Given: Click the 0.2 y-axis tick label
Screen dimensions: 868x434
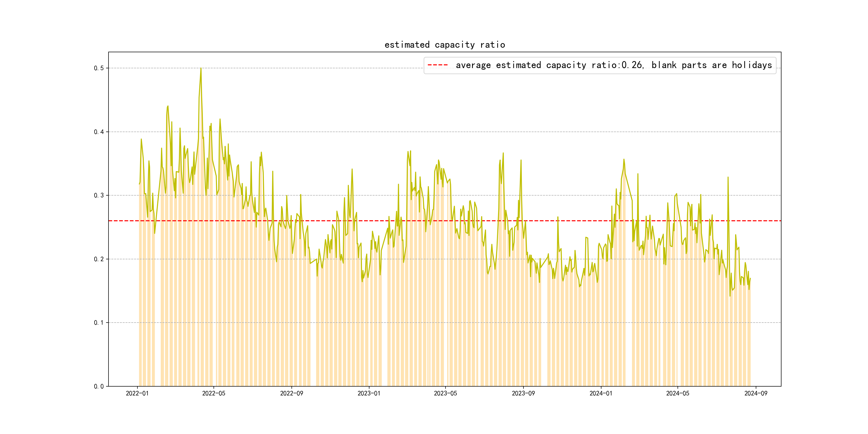Looking at the screenshot, I should (x=99, y=259).
